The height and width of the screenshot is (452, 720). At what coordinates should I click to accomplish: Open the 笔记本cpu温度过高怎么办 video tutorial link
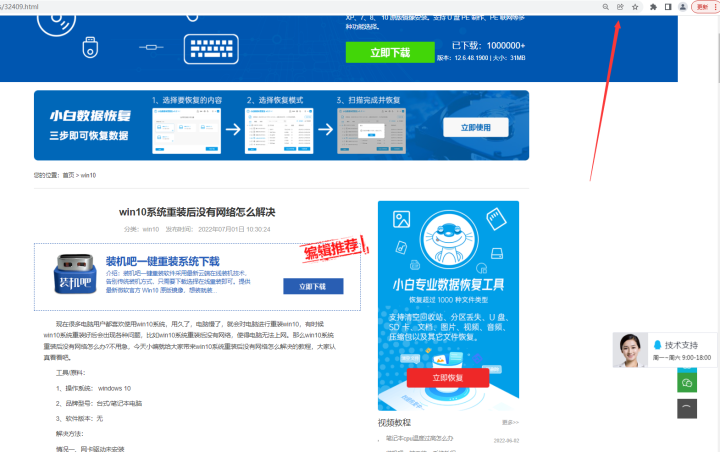(x=420, y=438)
